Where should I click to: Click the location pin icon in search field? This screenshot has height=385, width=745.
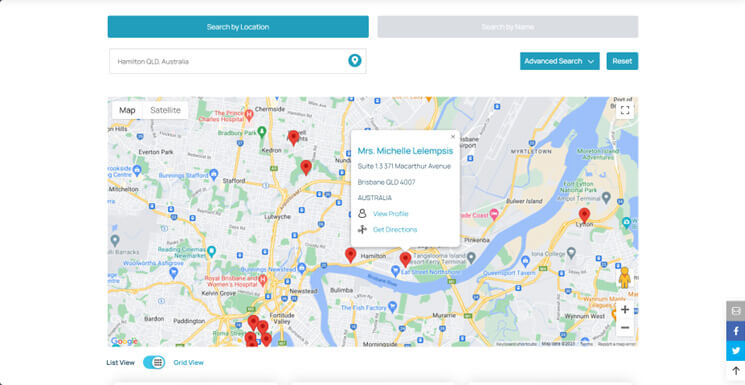coord(354,60)
